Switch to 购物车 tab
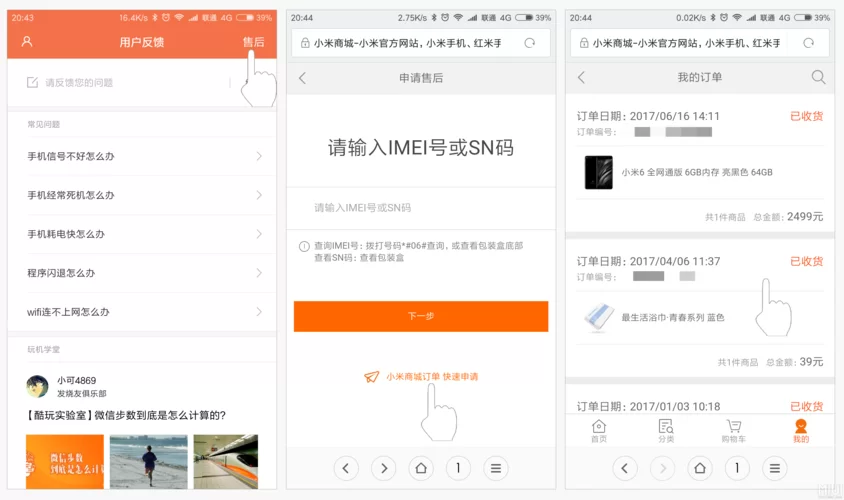 tap(734, 431)
